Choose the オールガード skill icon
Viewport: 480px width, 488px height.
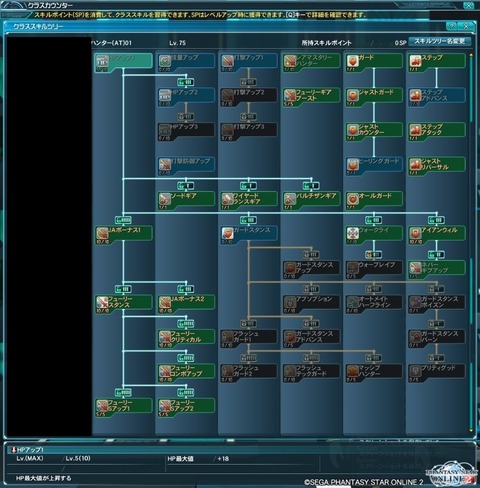pos(353,200)
